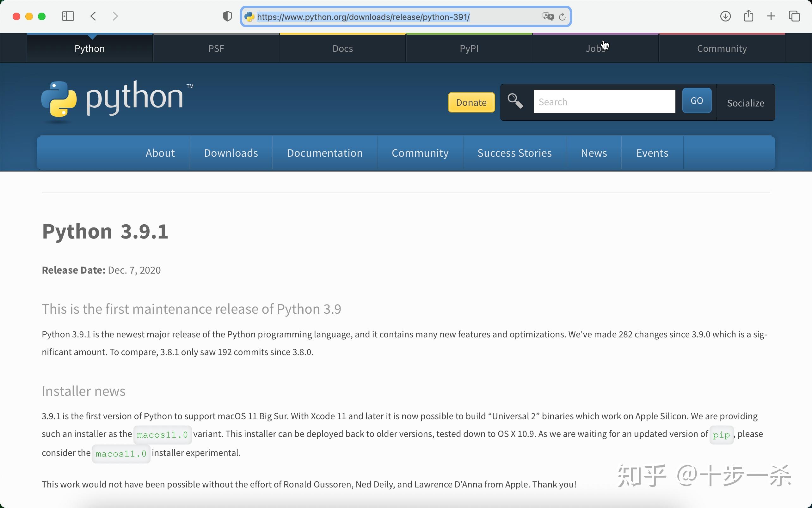Click the search magnifier icon

[x=515, y=101]
